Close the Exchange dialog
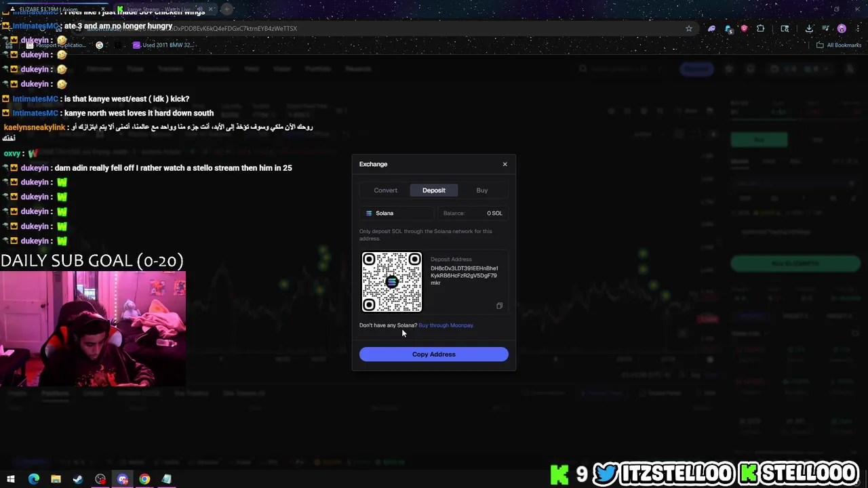Image resolution: width=868 pixels, height=488 pixels. tap(505, 164)
